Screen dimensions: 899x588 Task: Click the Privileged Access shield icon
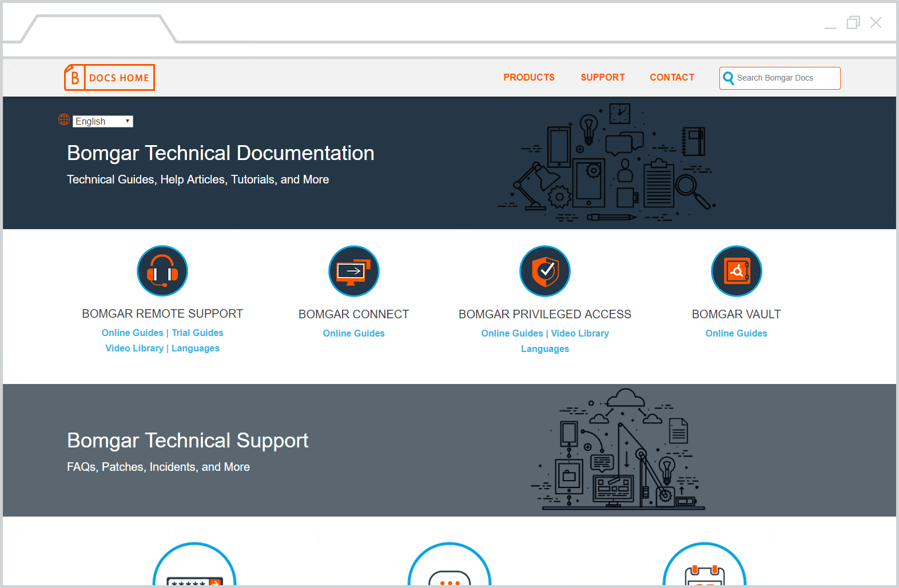(x=545, y=271)
